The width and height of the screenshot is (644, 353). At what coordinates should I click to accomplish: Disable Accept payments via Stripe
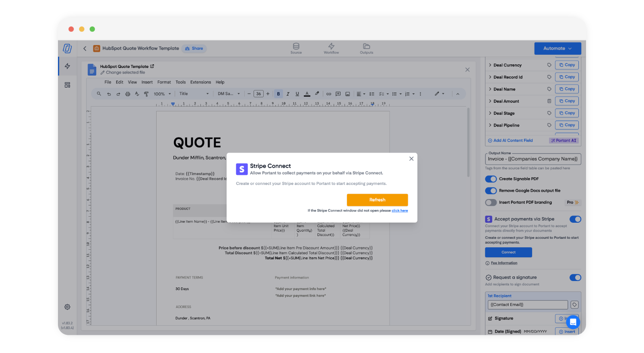575,219
